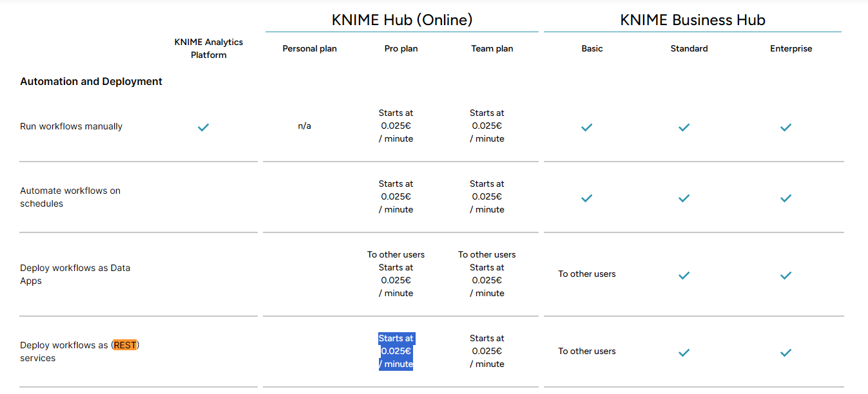Click the Enterprise checkmark for Run workflows manually
Image resolution: width=868 pixels, height=394 pixels.
[786, 127]
